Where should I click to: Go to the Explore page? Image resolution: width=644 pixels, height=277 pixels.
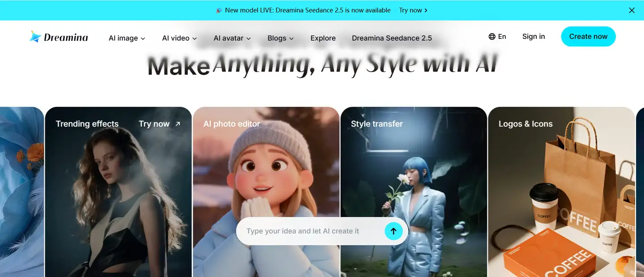pos(323,38)
